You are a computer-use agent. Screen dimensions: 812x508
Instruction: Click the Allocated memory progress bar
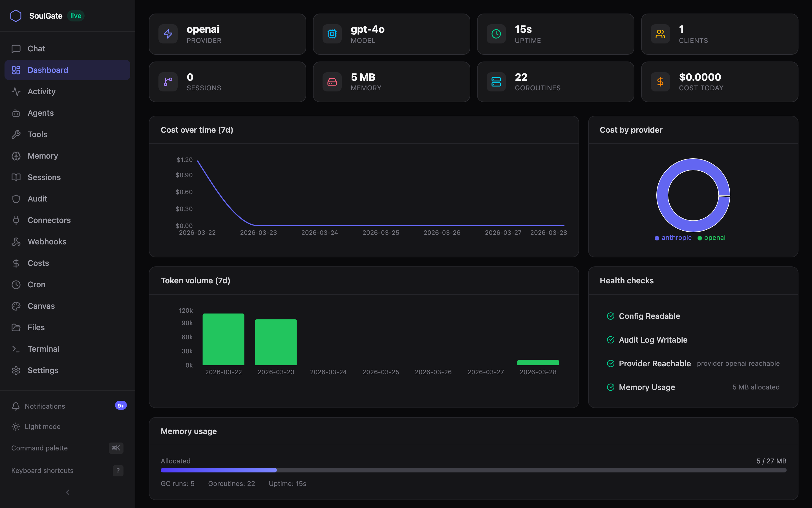473,470
